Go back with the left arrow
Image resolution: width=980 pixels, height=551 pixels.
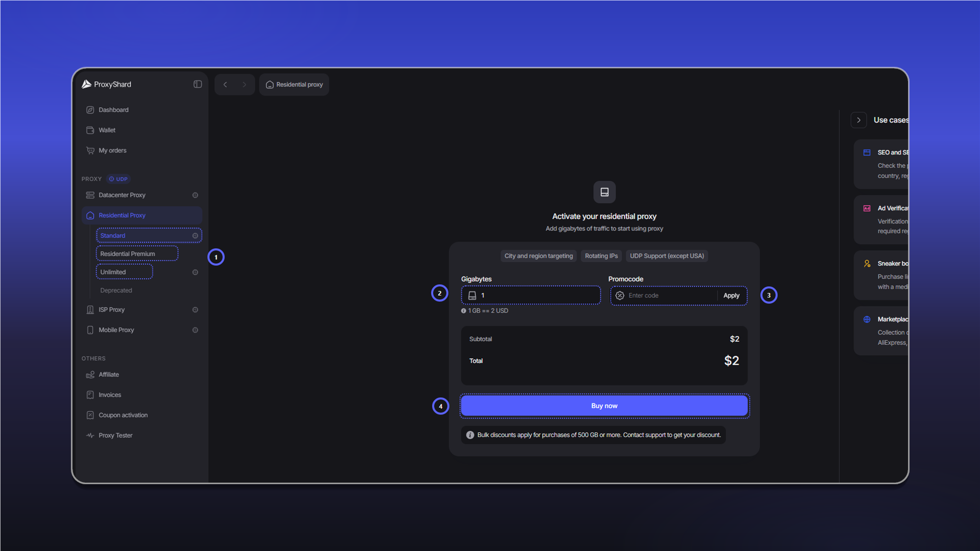tap(225, 85)
